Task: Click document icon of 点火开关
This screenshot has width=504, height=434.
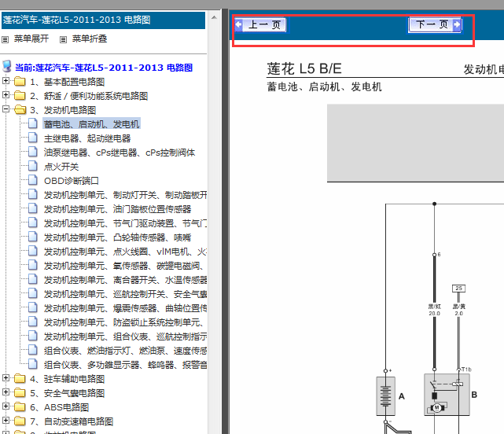Action: (33, 166)
